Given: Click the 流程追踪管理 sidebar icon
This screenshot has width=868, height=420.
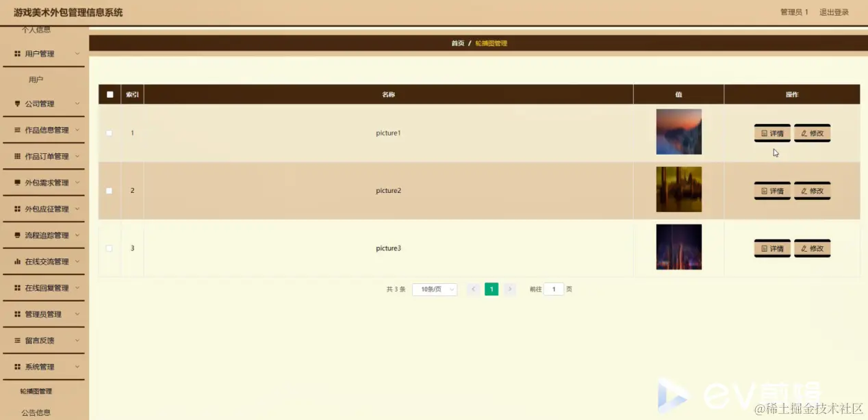Looking at the screenshot, I should coord(18,235).
